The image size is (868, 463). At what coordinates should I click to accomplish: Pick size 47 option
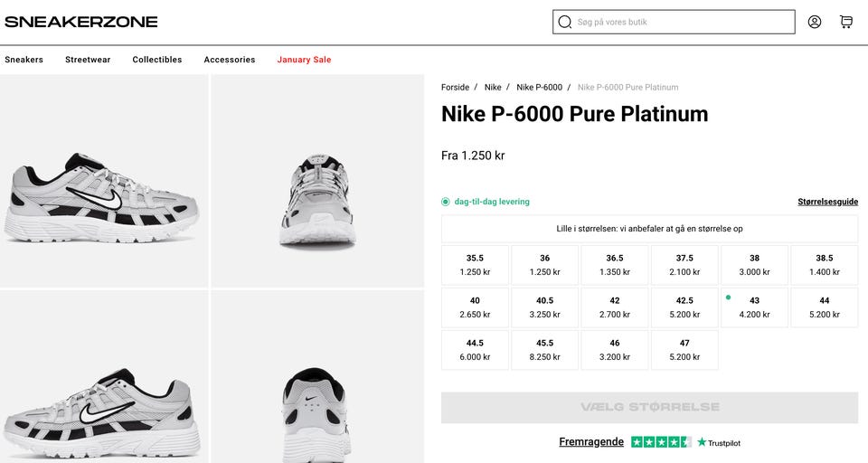684,350
